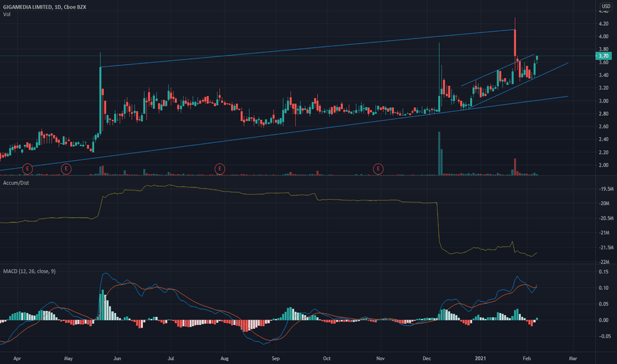This screenshot has height=364, width=617.
Task: Click the 0.15 MACD scale value
Action: click(x=604, y=272)
